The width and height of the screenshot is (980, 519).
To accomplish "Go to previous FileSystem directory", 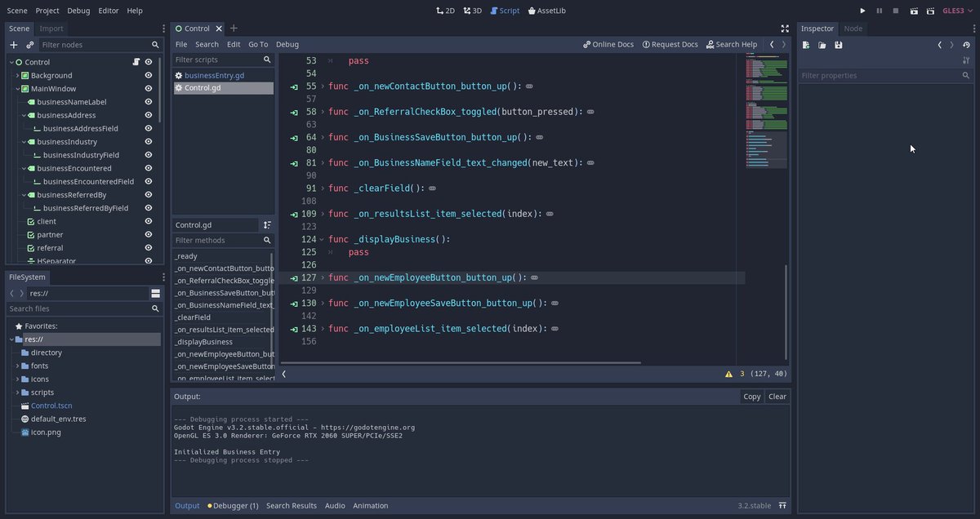I will tap(12, 293).
